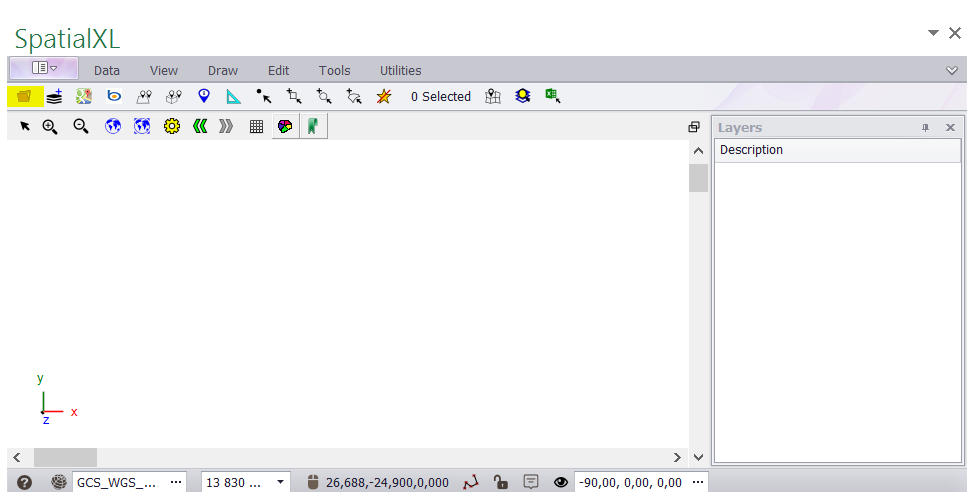Click the zoom out magnifier
The image size is (973, 492).
pos(81,127)
